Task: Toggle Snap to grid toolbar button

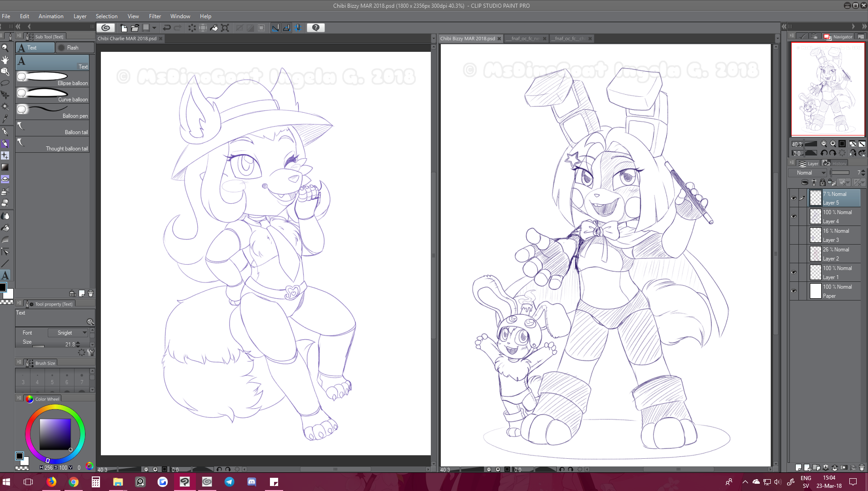Action: (x=298, y=28)
